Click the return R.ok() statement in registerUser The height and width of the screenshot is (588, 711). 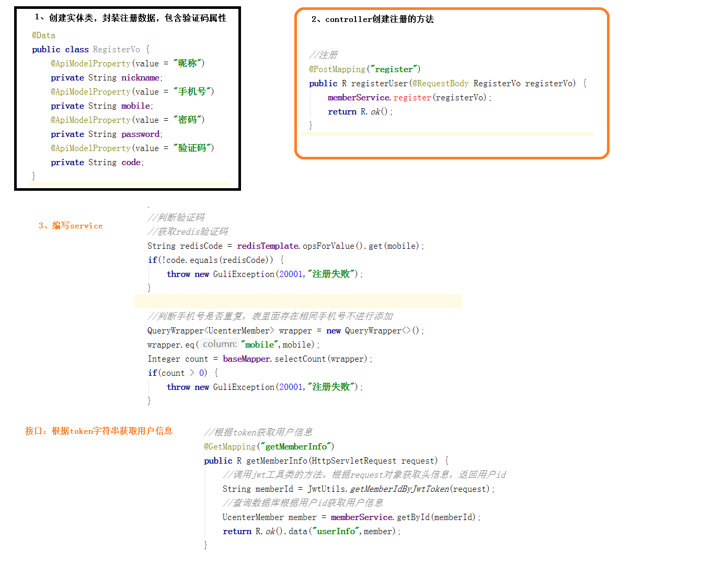[x=360, y=112]
